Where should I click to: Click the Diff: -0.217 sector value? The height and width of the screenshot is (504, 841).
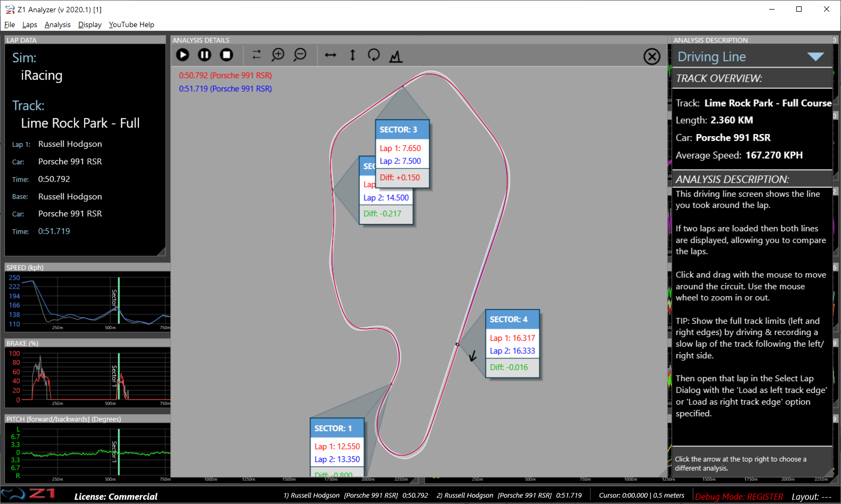tap(382, 214)
